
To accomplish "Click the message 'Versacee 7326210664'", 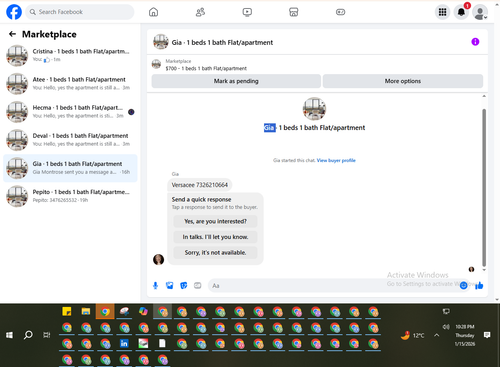I will click(x=200, y=185).
